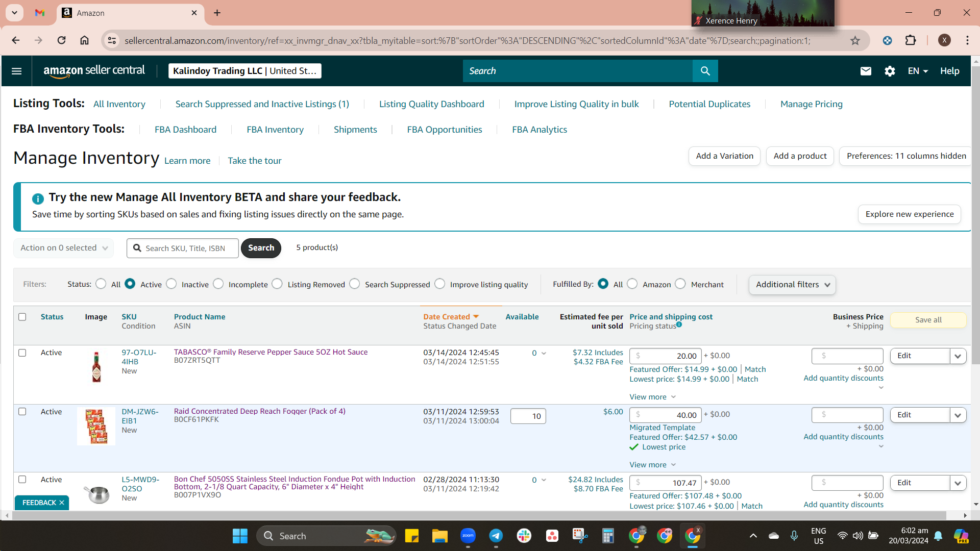This screenshot has width=980, height=551.
Task: Open the Windows Start menu
Action: [240, 536]
